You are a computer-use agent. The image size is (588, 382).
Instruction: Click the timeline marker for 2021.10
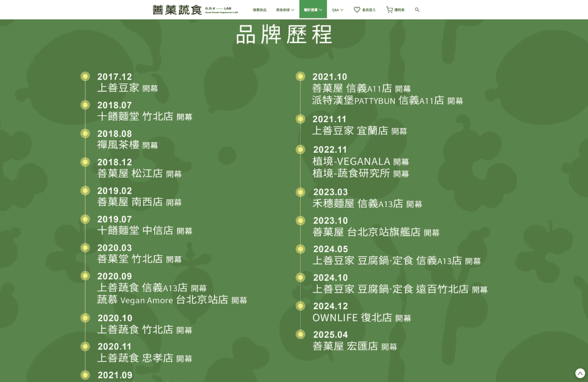point(300,76)
